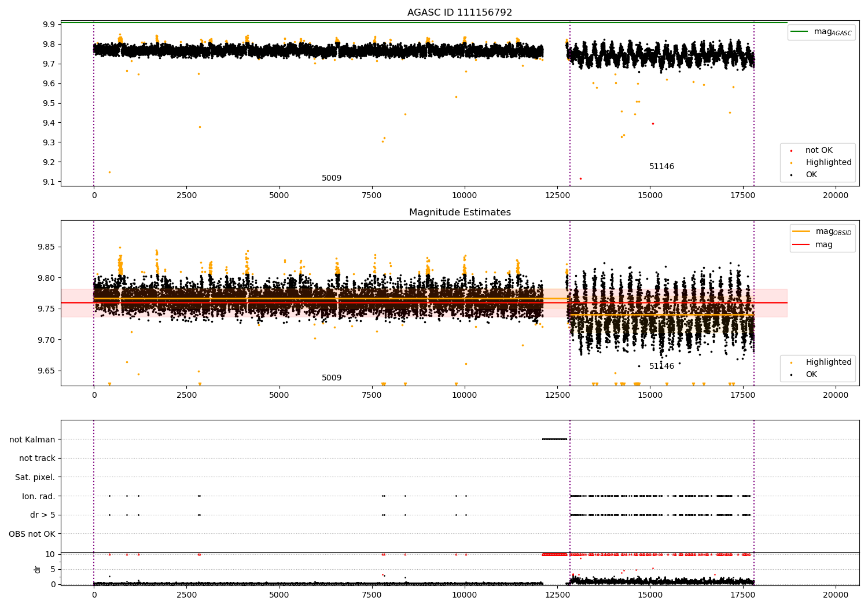Click the orange mag OBSID legend line

[801, 231]
